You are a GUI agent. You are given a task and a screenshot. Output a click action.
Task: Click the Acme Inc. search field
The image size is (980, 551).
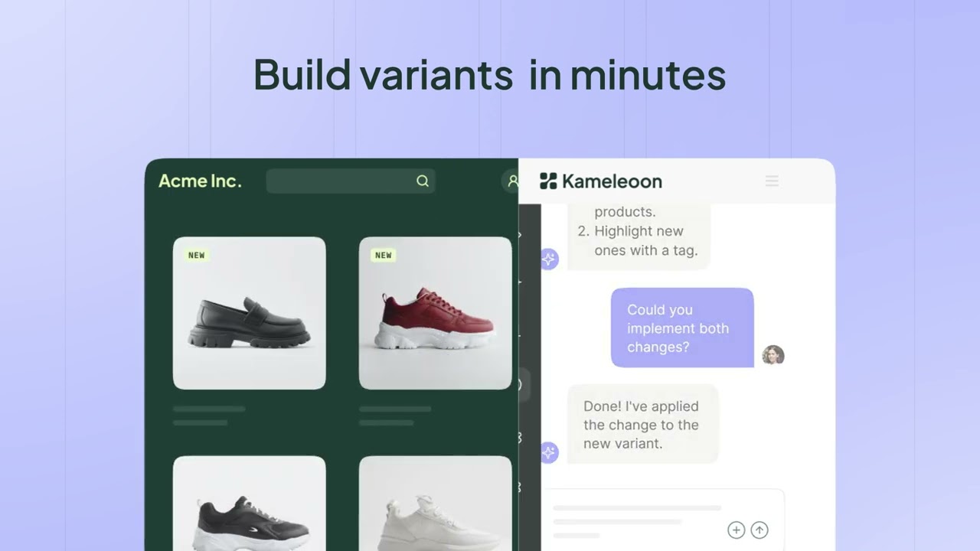pos(351,181)
